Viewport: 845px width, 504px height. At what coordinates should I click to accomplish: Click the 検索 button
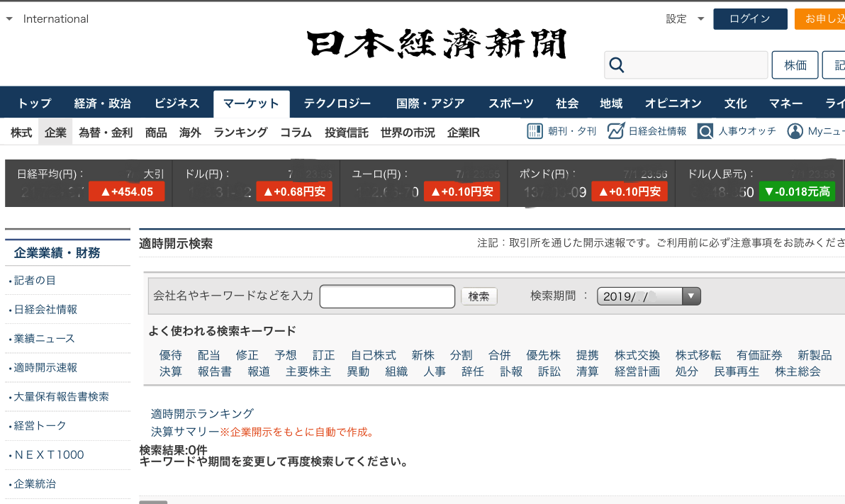(x=479, y=296)
